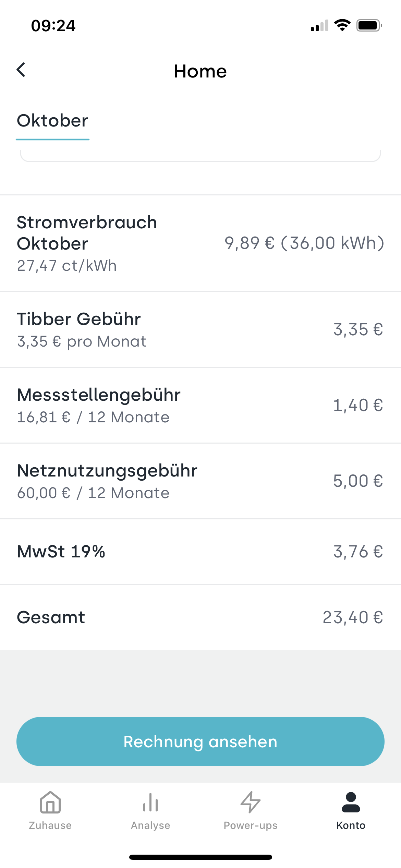This screenshot has width=401, height=868.
Task: Tap the MwSt 19% row
Action: [x=200, y=552]
